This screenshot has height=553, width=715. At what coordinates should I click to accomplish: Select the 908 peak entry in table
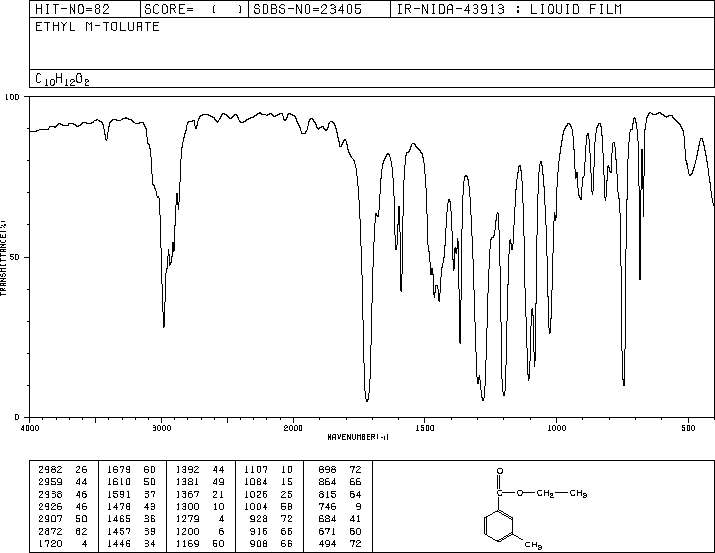click(x=259, y=543)
